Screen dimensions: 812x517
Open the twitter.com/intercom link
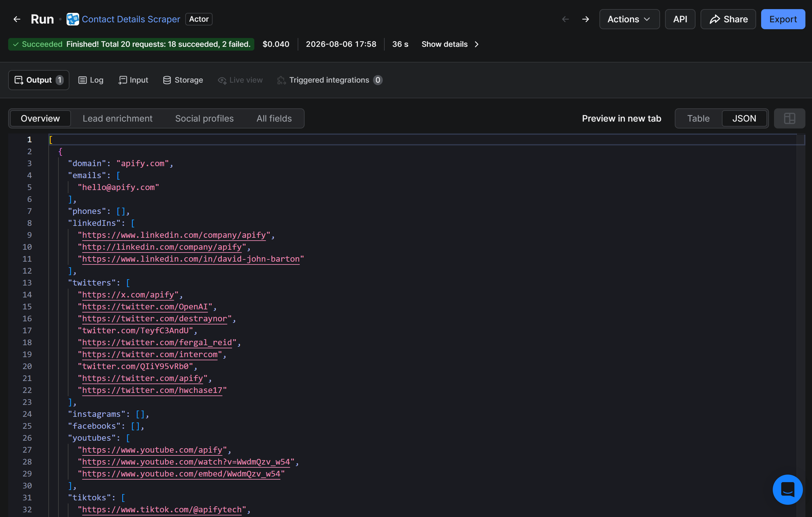click(x=150, y=354)
